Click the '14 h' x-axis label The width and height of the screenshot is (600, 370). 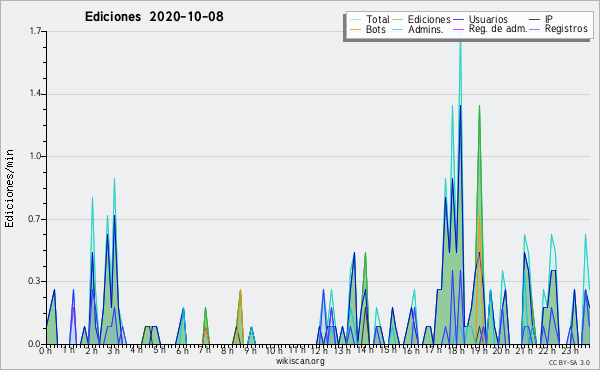pyautogui.click(x=365, y=350)
